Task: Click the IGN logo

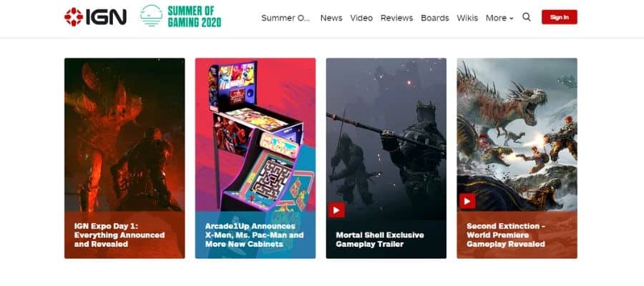Action: point(95,17)
